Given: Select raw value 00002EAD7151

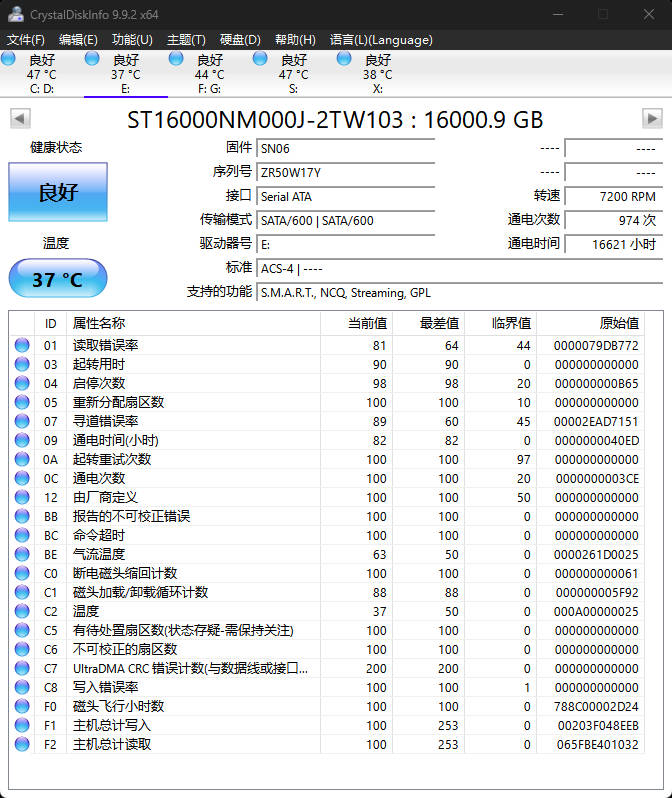Looking at the screenshot, I should pyautogui.click(x=596, y=421).
